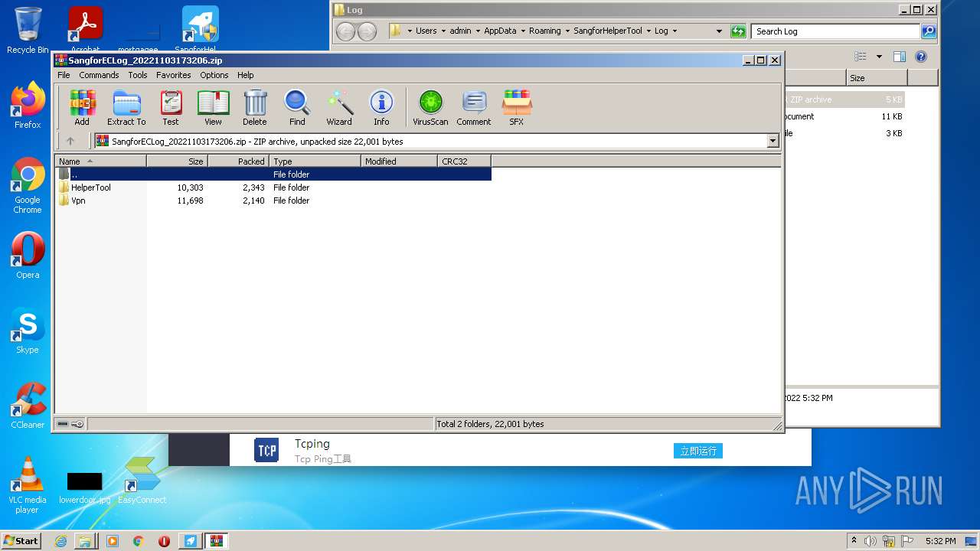Open the Options menu

tap(214, 75)
